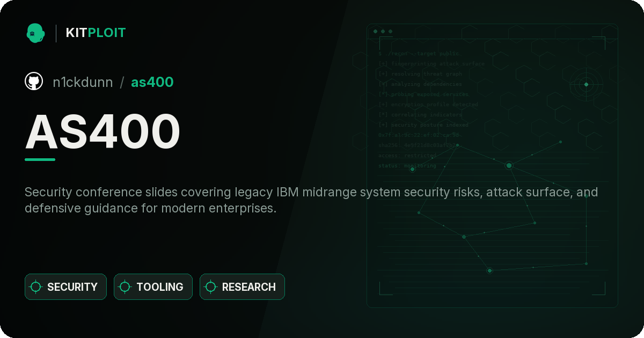This screenshot has width=644, height=338.
Task: Click crosshair icon in TOOLING tag
Action: click(125, 287)
